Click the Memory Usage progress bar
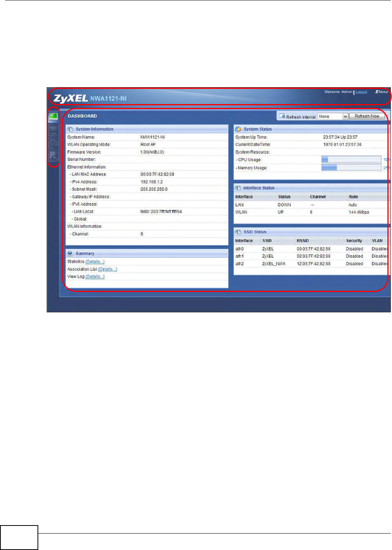Screen dimensions: 392x550 point(351,168)
